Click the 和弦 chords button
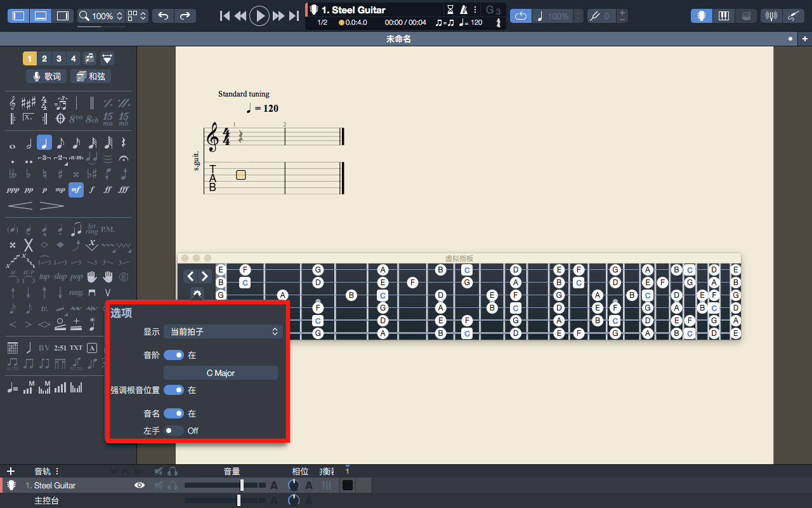Image resolution: width=812 pixels, height=508 pixels. (91, 76)
